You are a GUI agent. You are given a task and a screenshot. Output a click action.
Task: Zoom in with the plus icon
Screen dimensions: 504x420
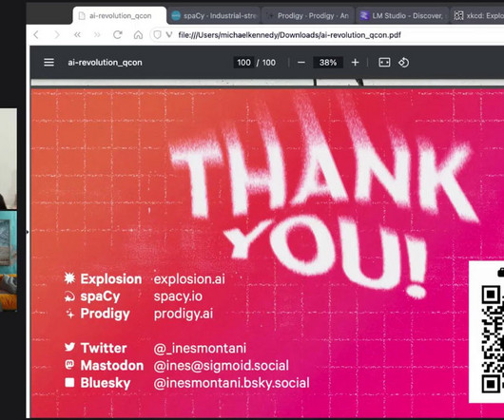[356, 63]
